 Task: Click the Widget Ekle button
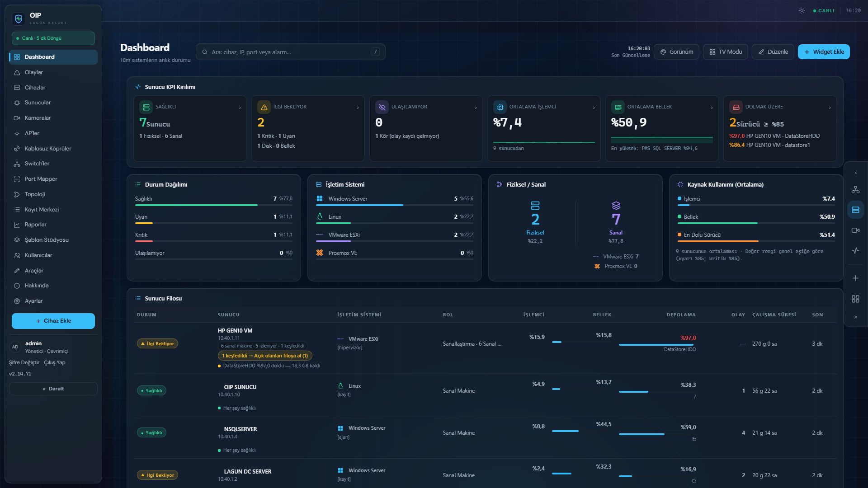824,52
